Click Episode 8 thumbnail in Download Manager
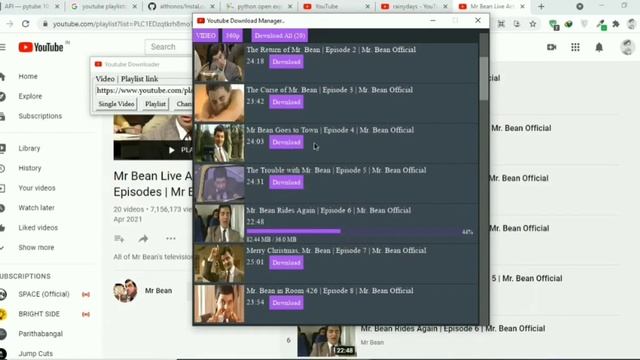 coord(219,304)
